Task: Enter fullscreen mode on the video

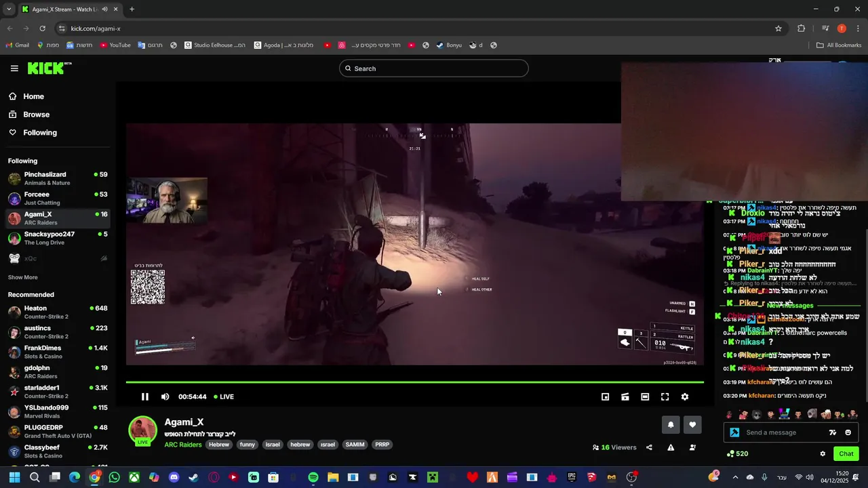Action: click(665, 397)
